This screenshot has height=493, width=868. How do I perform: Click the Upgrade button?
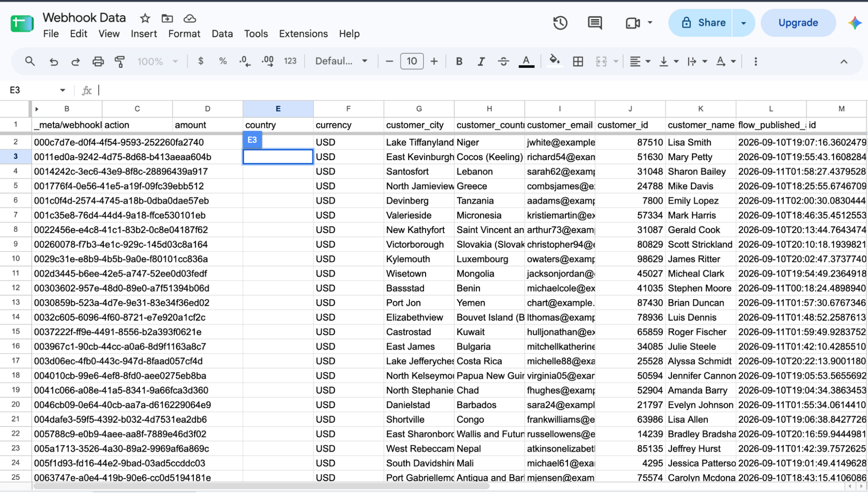(x=798, y=23)
